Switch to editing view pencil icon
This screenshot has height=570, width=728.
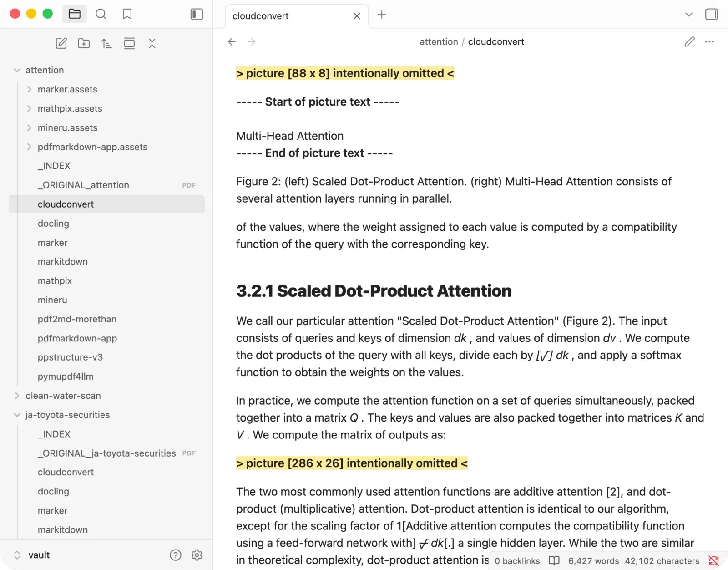(689, 42)
